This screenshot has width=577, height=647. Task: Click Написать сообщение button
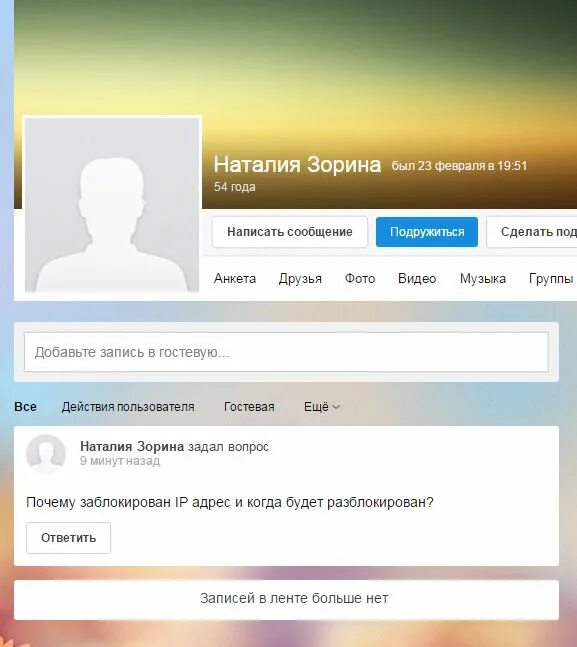coord(290,232)
